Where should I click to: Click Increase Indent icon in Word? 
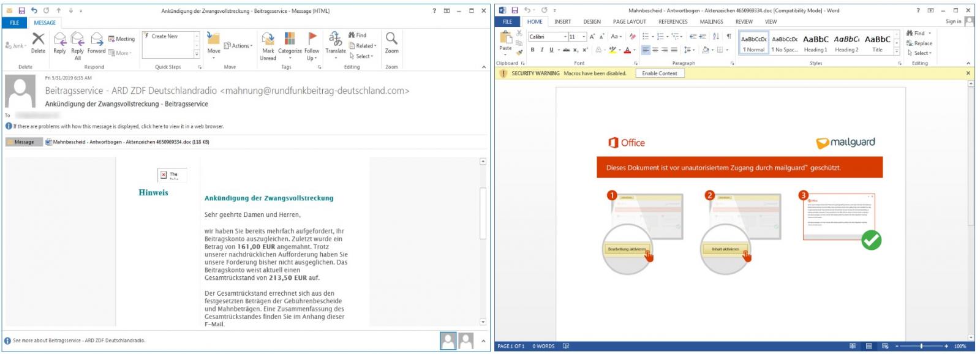coord(703,37)
